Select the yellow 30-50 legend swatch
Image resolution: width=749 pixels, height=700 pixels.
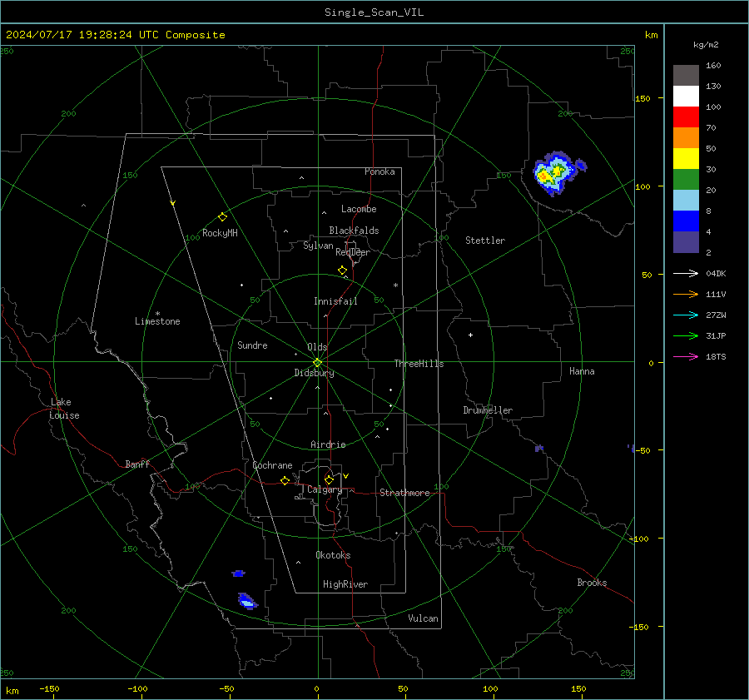coord(686,159)
